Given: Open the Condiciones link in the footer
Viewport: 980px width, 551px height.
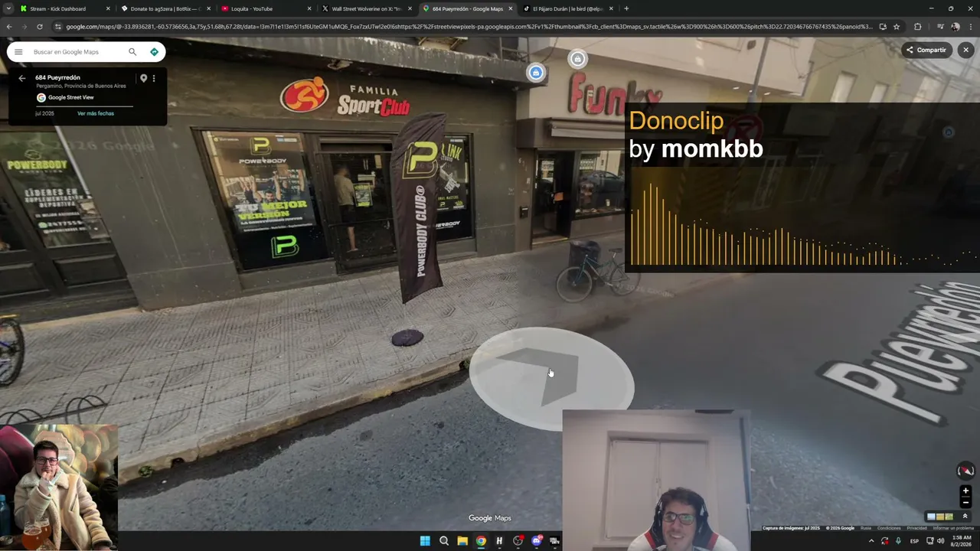Looking at the screenshot, I should pyautogui.click(x=889, y=528).
